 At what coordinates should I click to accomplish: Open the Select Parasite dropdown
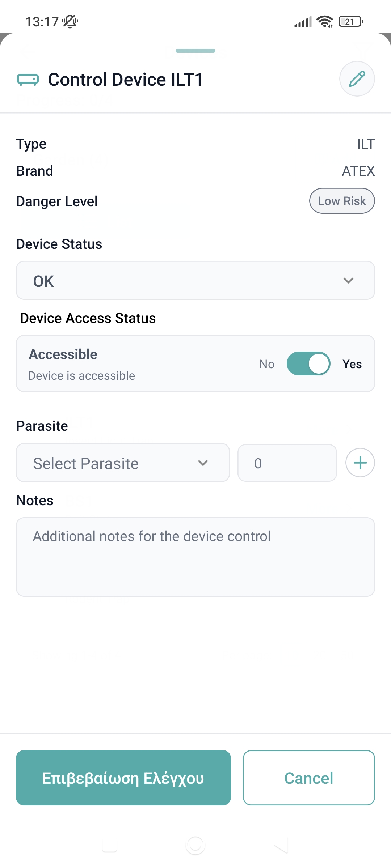pos(123,463)
